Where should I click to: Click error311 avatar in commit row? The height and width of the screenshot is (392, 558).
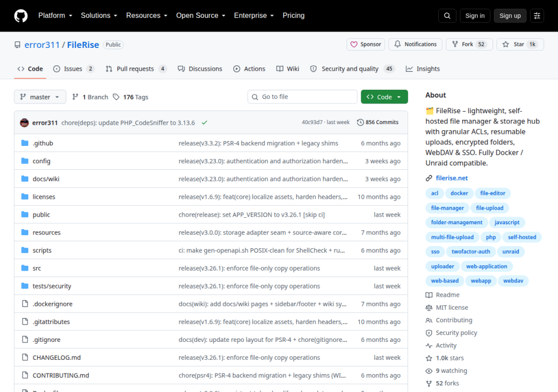click(x=24, y=122)
